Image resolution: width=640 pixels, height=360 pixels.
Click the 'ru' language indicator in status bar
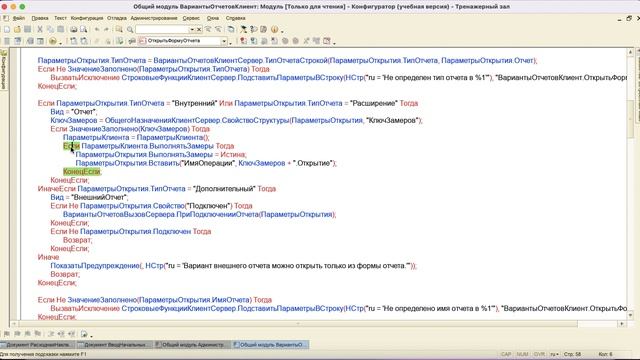pyautogui.click(x=554, y=354)
